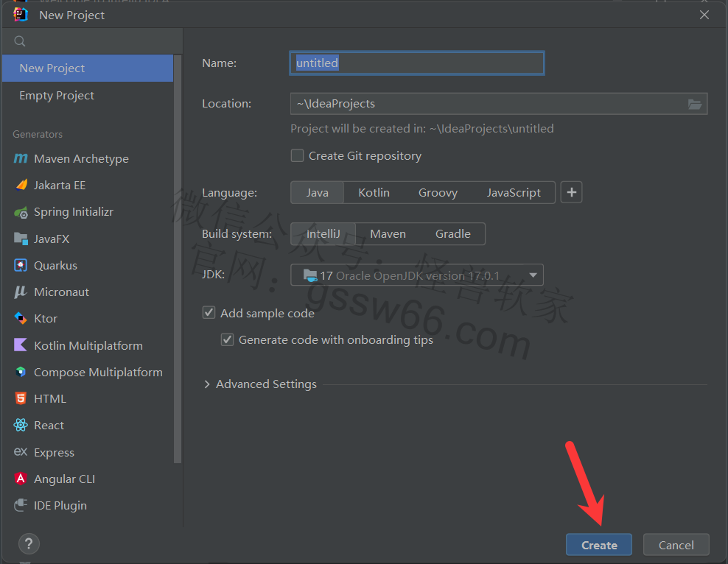This screenshot has height=564, width=728.
Task: Click into the project Name field
Action: [416, 63]
